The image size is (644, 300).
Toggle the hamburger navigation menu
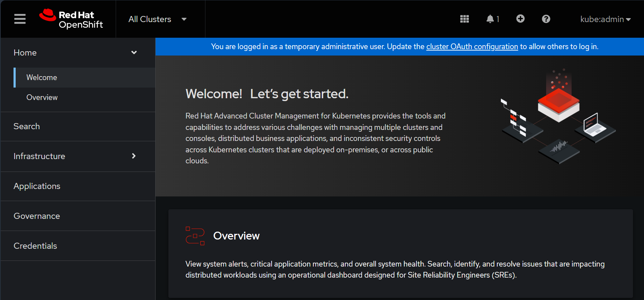coord(20,19)
